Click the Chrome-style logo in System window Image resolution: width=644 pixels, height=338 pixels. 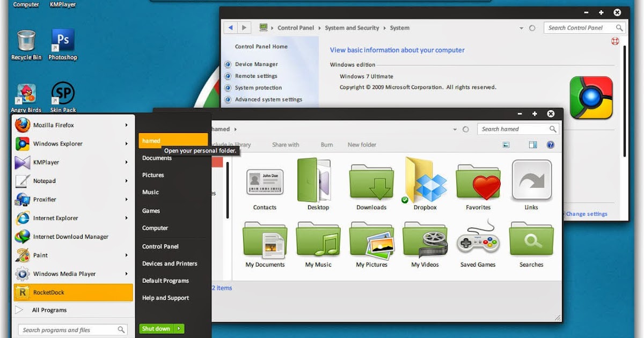click(x=591, y=98)
